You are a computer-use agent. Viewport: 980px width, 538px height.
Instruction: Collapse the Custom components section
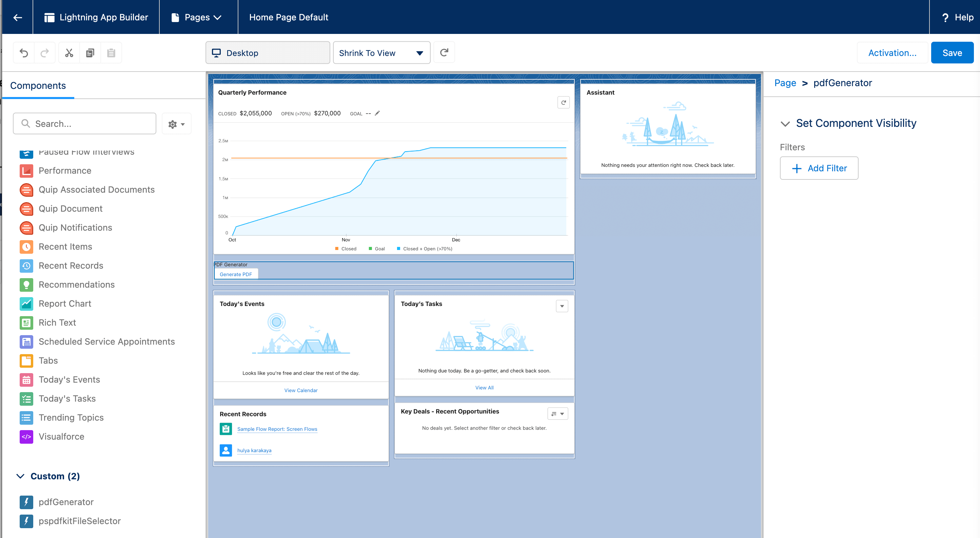coord(21,476)
